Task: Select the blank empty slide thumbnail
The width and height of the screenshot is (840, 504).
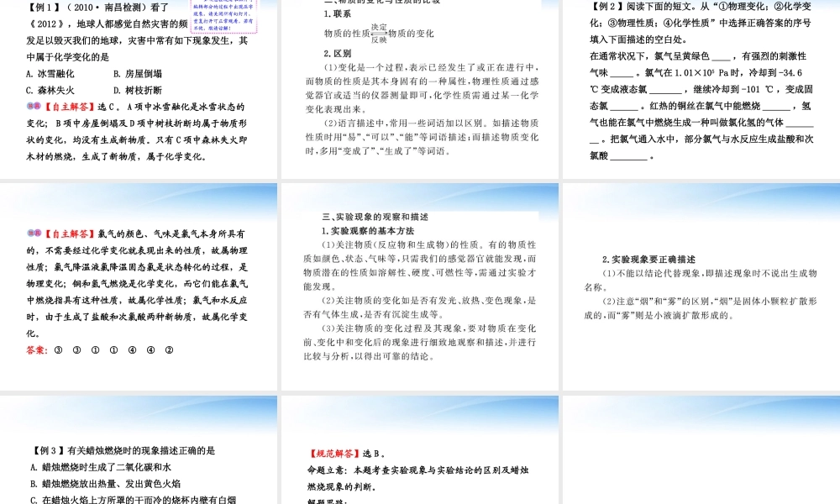Action: click(701, 450)
